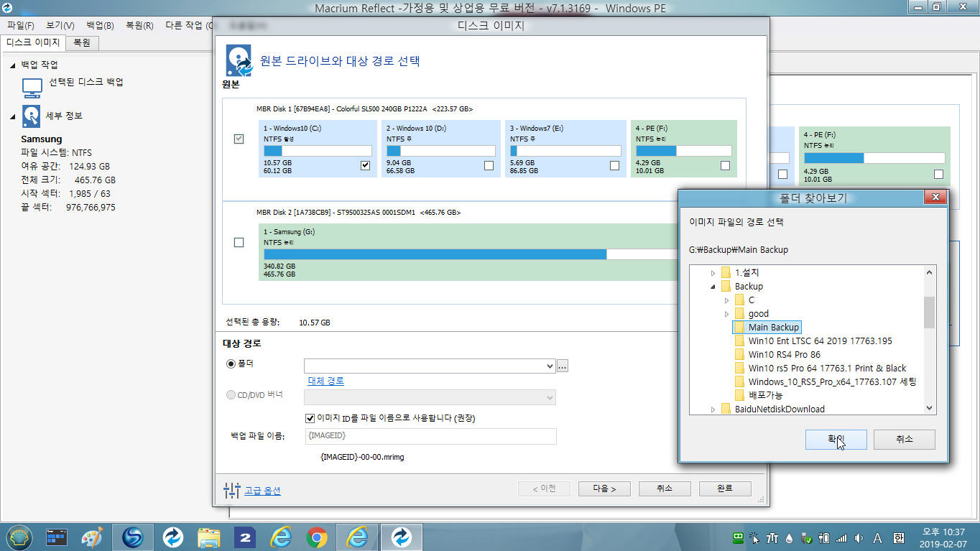Launch Google Chrome from taskbar
This screenshot has width=980, height=551.
317,537
